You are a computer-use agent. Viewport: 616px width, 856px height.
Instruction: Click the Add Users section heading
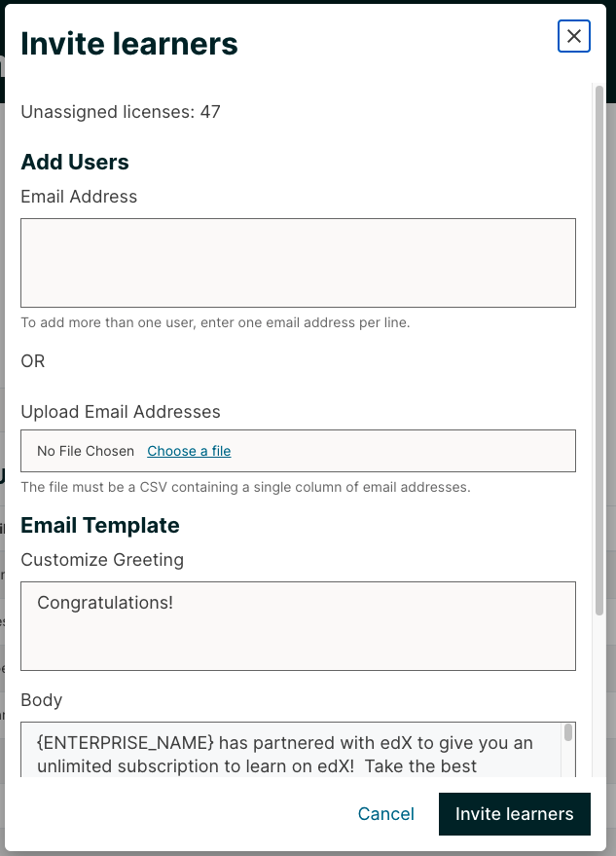[75, 162]
